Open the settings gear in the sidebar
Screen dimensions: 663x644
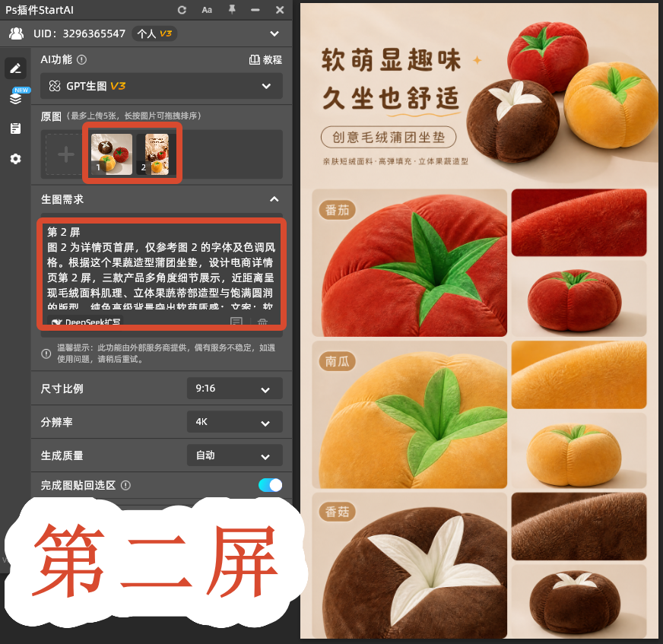tap(16, 159)
